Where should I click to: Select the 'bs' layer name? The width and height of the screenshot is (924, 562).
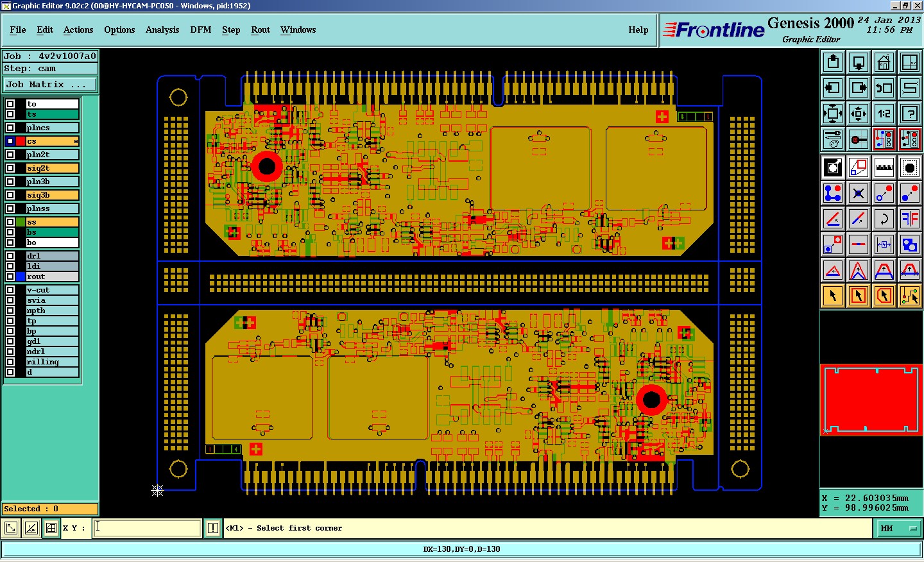pos(52,232)
